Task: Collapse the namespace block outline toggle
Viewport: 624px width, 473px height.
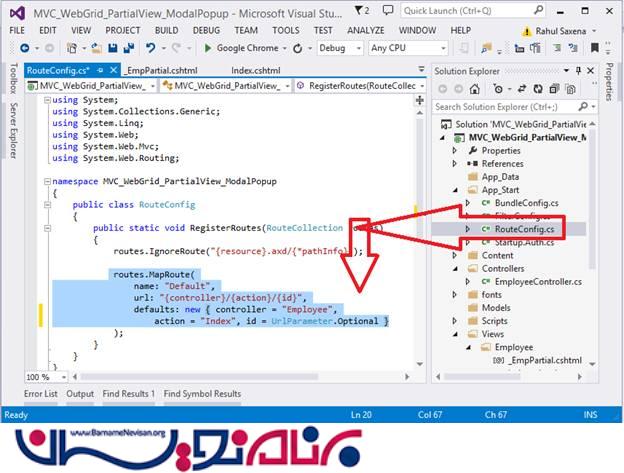Action: click(46, 181)
